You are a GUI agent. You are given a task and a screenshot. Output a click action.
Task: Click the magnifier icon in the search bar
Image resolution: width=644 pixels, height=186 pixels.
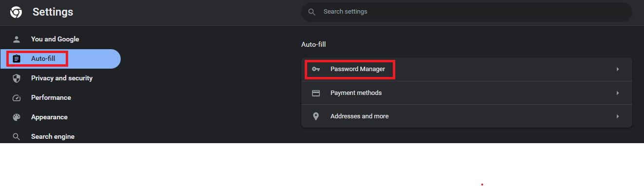(x=312, y=12)
